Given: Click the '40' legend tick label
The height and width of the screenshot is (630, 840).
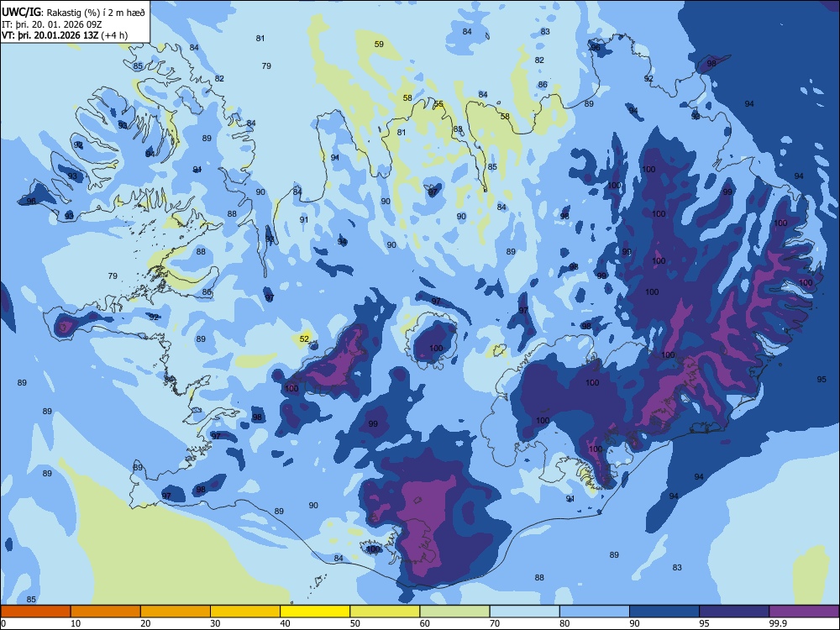Looking at the screenshot, I should click(x=285, y=623).
